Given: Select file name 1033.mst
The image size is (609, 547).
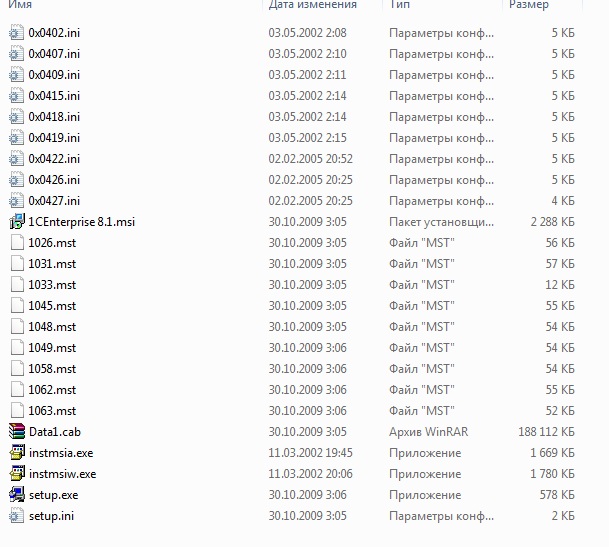Looking at the screenshot, I should [x=52, y=285].
